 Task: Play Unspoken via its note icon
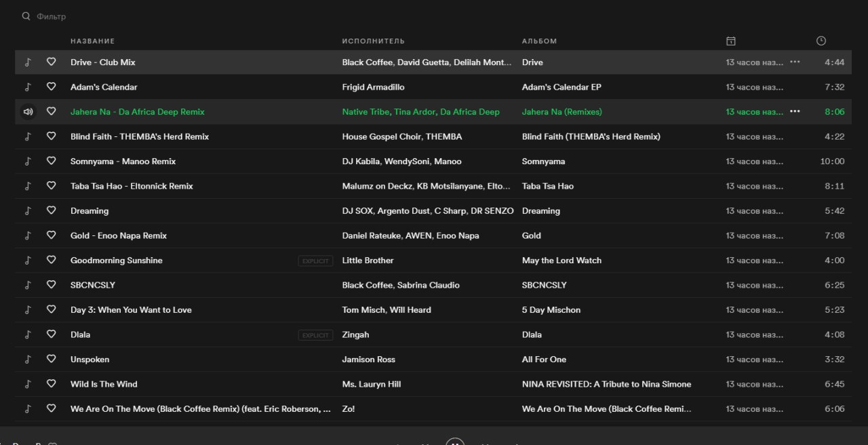[28, 360]
